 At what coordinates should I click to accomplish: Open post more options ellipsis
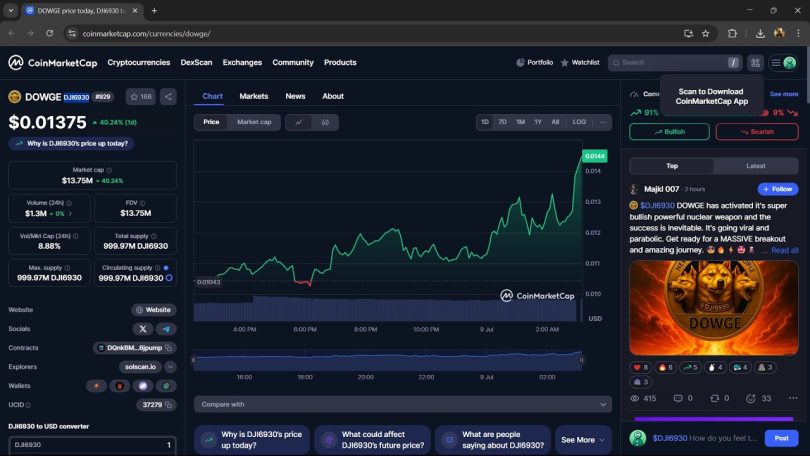[x=793, y=398]
